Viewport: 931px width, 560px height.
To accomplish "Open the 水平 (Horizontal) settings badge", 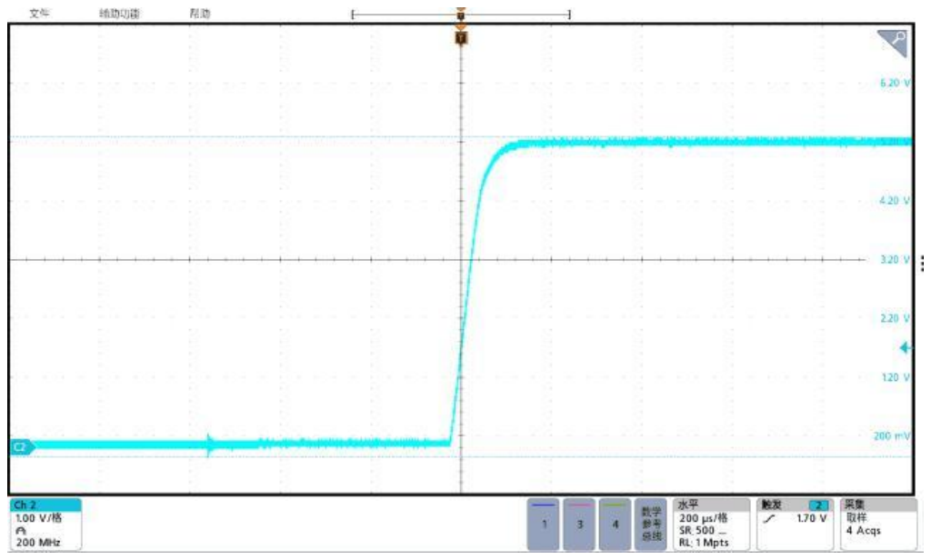I will click(x=711, y=525).
